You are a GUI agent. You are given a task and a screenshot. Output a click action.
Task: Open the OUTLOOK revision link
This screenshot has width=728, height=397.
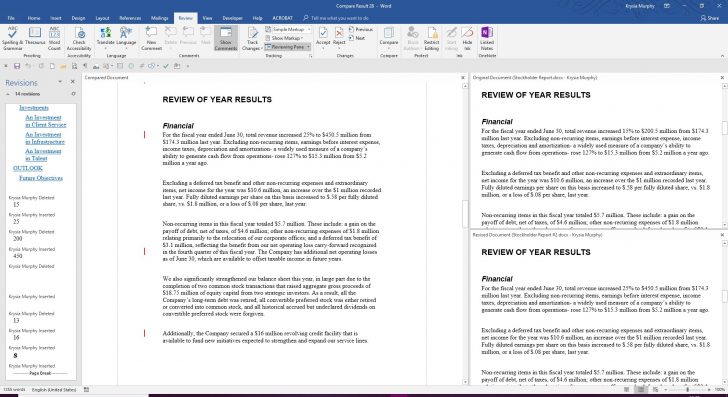(28, 168)
